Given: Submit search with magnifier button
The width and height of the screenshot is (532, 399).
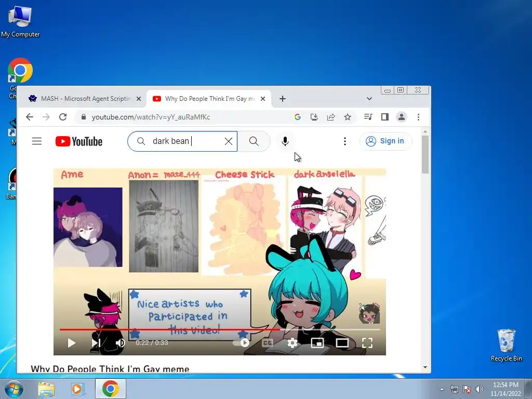Looking at the screenshot, I should point(254,141).
